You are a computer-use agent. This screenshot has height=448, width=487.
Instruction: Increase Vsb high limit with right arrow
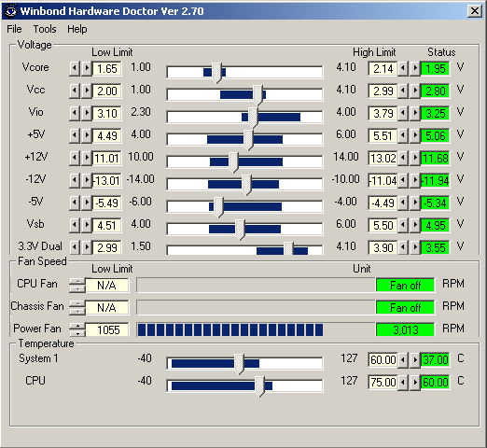[415, 225]
